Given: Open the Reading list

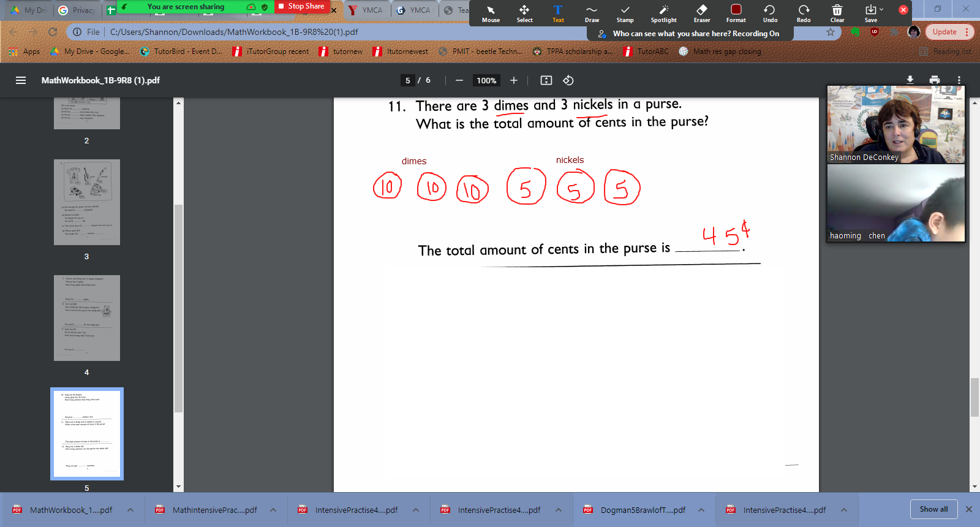Looking at the screenshot, I should (x=945, y=51).
